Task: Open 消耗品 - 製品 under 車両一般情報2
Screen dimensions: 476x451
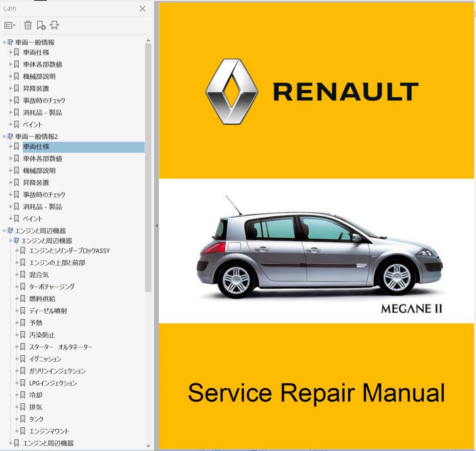Action: click(x=42, y=207)
